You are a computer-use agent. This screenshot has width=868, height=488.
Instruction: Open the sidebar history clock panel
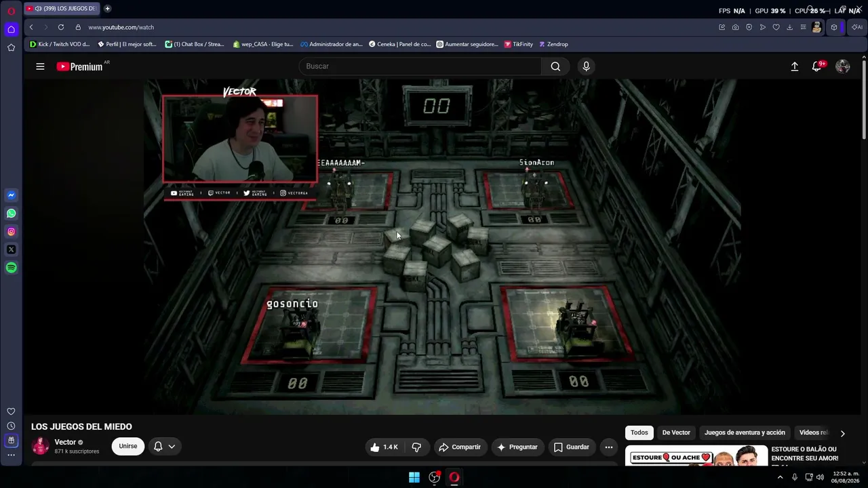[11, 426]
